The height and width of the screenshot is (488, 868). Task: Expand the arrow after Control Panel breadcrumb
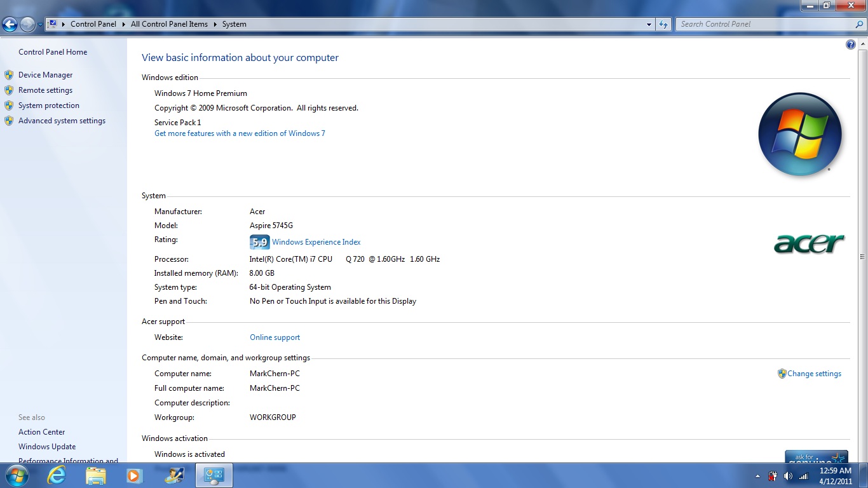coord(124,24)
